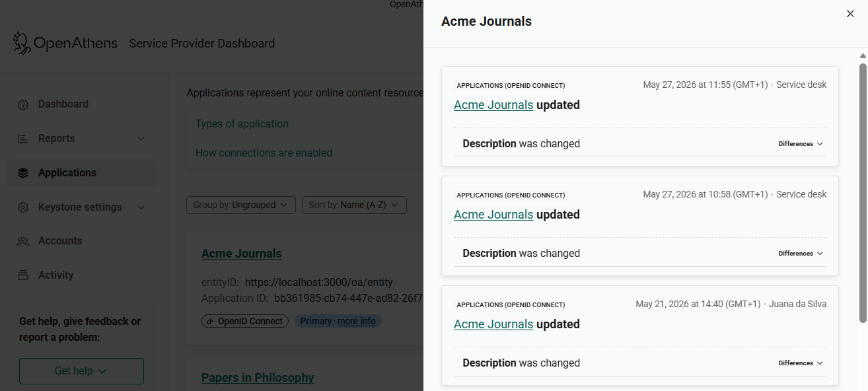
Task: Click the Accounts people icon
Action: pyautogui.click(x=23, y=241)
